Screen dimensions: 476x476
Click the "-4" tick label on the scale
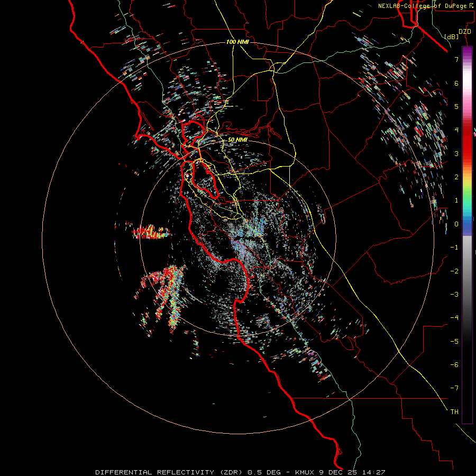pos(454,318)
